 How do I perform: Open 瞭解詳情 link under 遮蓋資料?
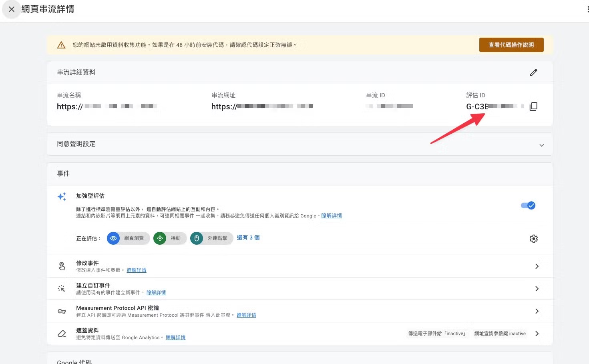coord(175,338)
